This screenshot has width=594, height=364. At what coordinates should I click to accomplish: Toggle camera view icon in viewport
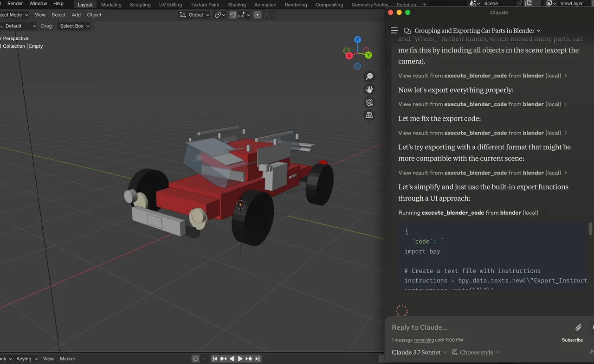point(369,102)
